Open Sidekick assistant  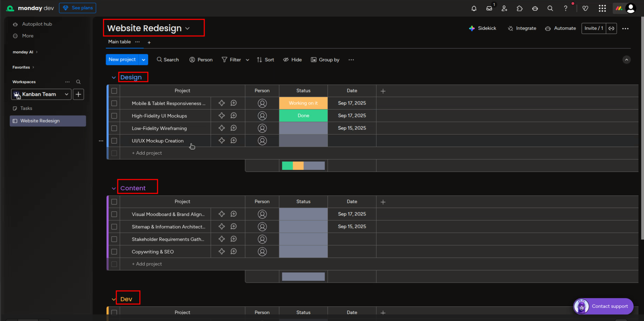click(x=483, y=28)
